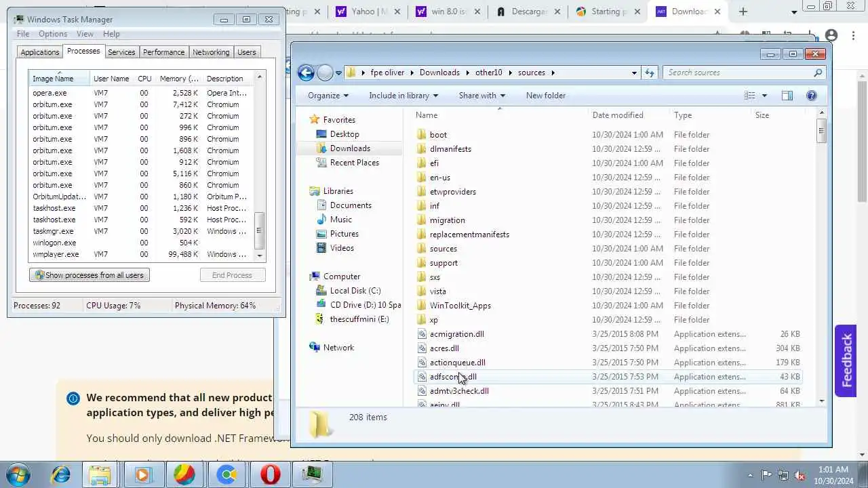The width and height of the screenshot is (868, 488).
Task: Click the End Process button
Action: pos(232,275)
